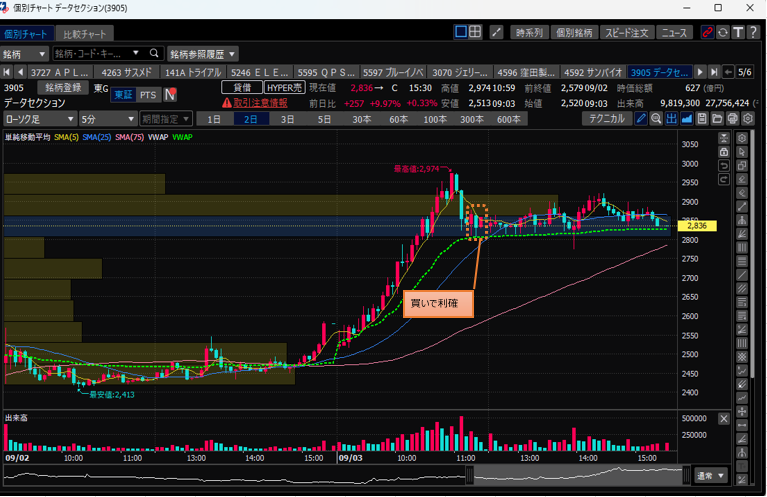Click the テクニカル button
The height and width of the screenshot is (497, 767).
607,119
